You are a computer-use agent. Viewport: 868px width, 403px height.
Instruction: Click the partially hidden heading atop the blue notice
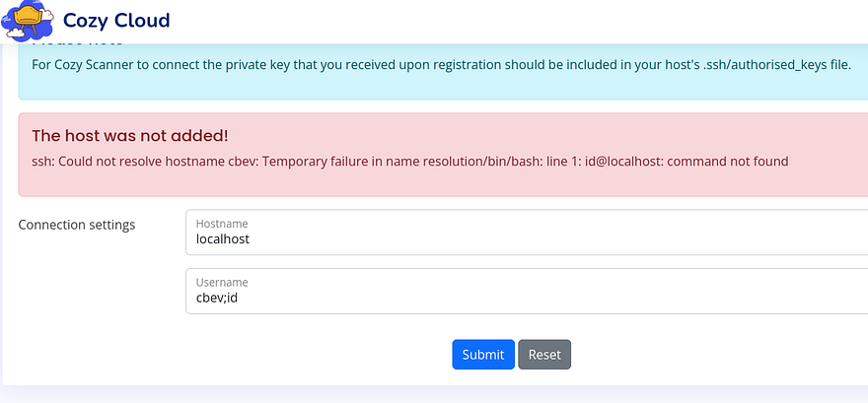coord(79,44)
